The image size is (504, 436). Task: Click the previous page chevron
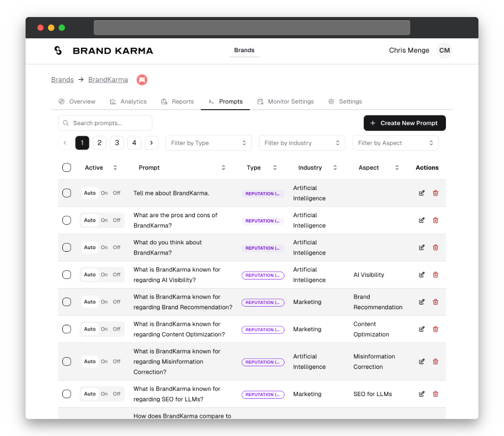[x=65, y=143]
